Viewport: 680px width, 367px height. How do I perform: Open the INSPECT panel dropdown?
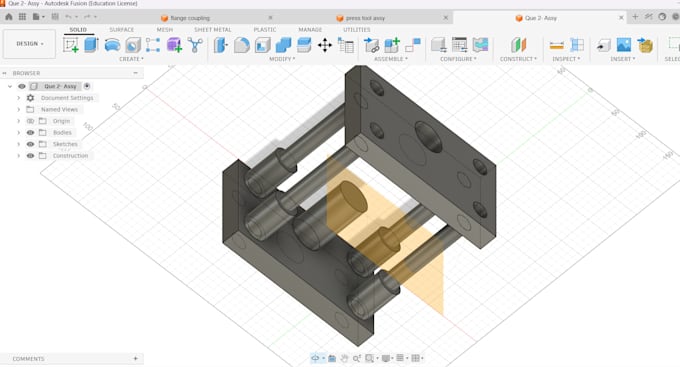(566, 59)
